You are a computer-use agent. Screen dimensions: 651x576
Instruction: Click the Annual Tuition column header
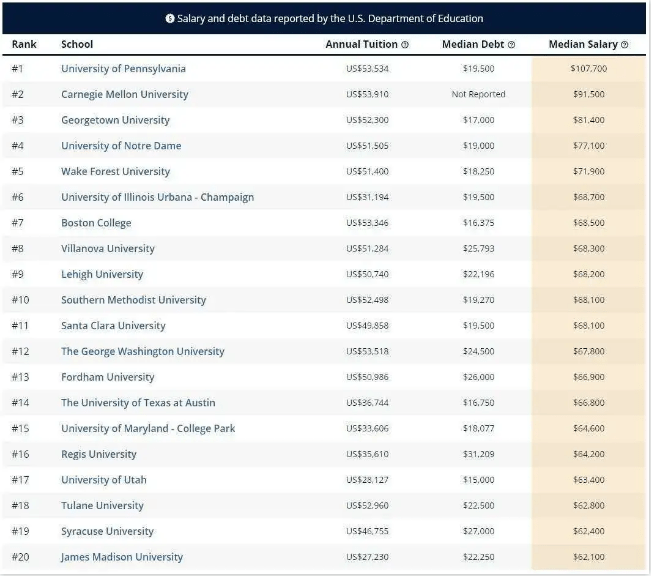[x=361, y=44]
